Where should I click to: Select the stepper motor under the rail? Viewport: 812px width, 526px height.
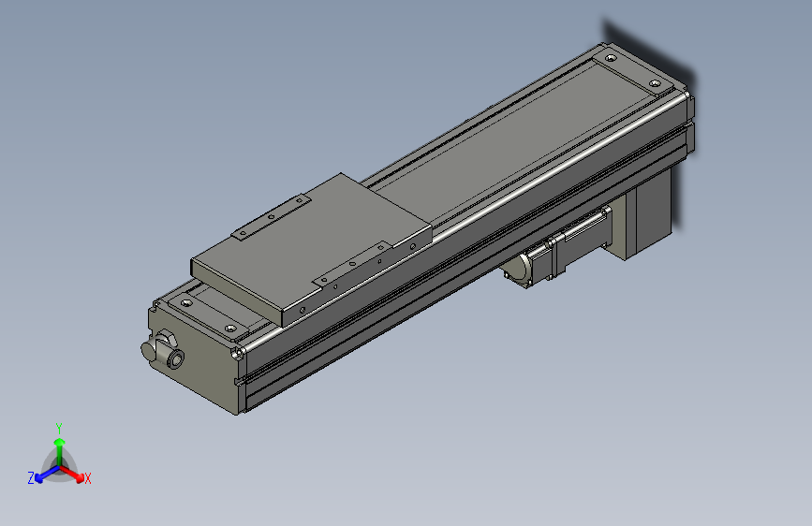[x=557, y=246]
